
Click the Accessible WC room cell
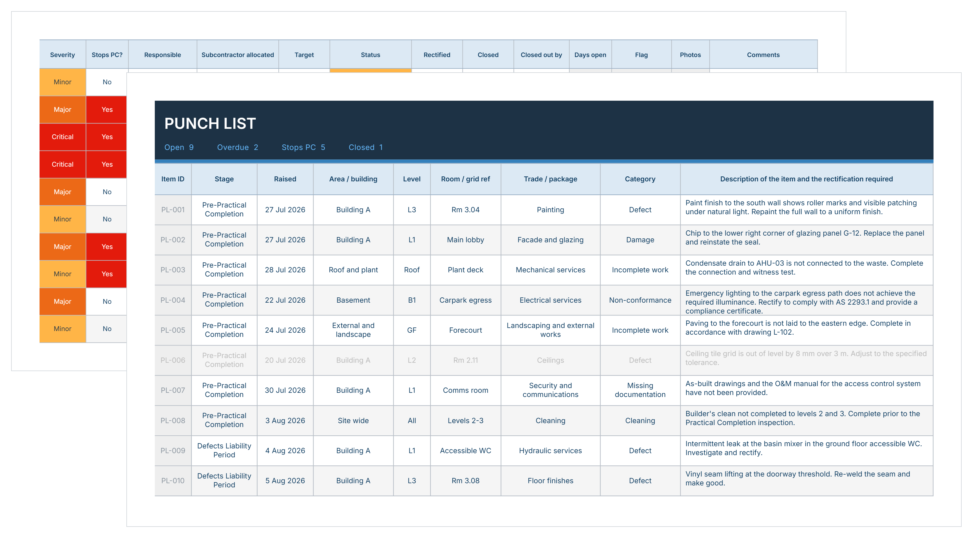(465, 451)
